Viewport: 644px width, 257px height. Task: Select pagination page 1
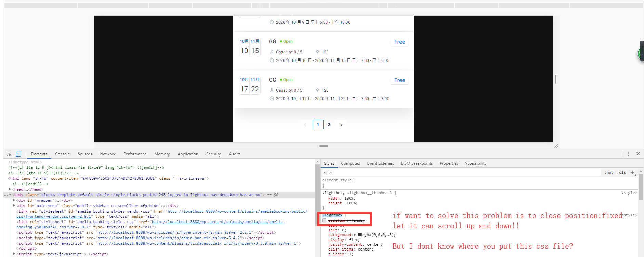tap(318, 125)
